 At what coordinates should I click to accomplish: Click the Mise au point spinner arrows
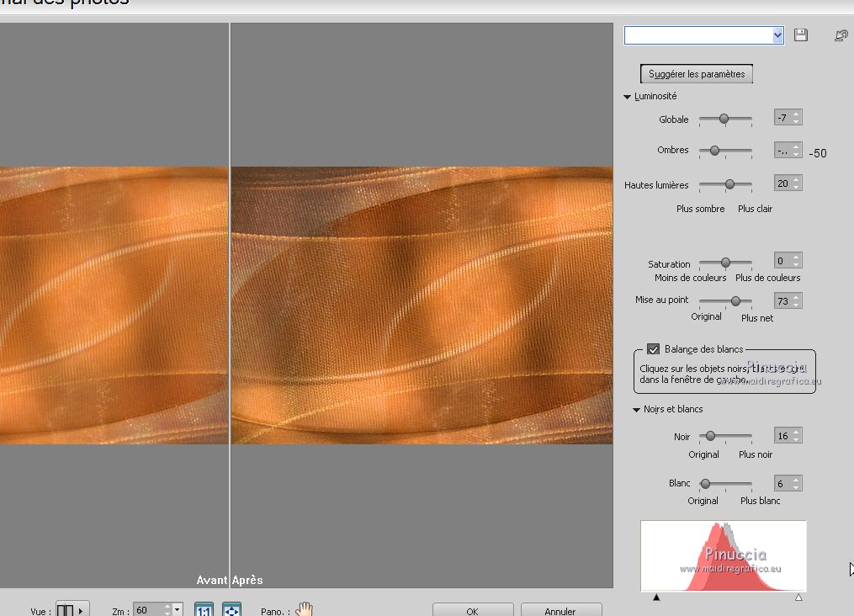point(797,300)
